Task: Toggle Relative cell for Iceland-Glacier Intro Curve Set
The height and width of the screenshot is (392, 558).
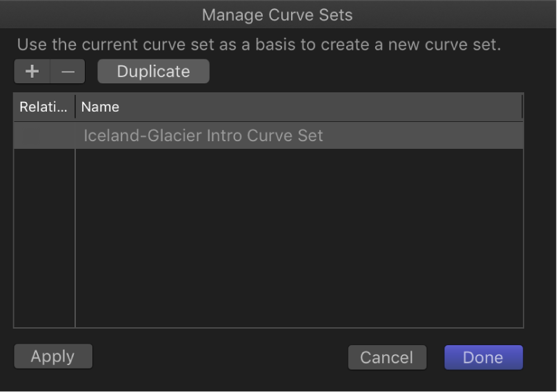Action: [44, 136]
